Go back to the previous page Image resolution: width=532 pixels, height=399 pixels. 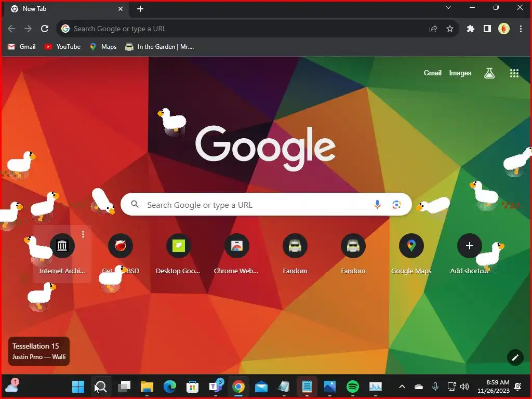11,29
